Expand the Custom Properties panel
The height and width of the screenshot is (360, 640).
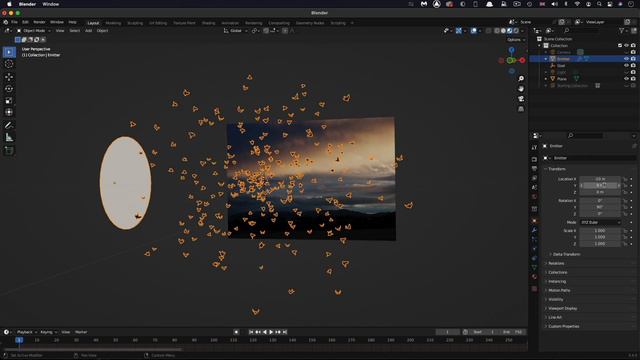pos(563,326)
